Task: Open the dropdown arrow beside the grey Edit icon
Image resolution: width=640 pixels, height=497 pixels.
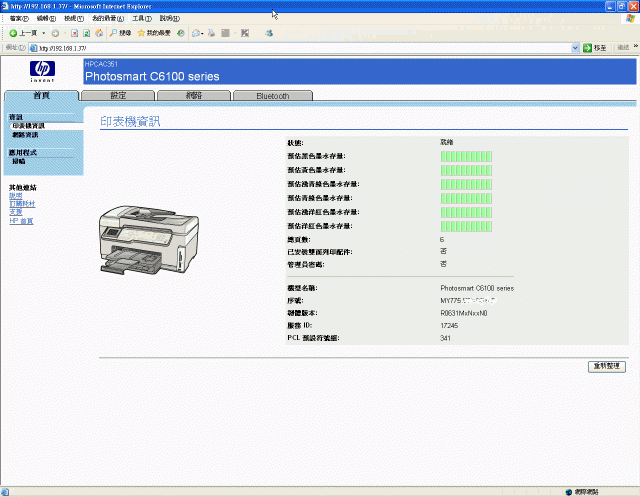Action: tap(235, 33)
